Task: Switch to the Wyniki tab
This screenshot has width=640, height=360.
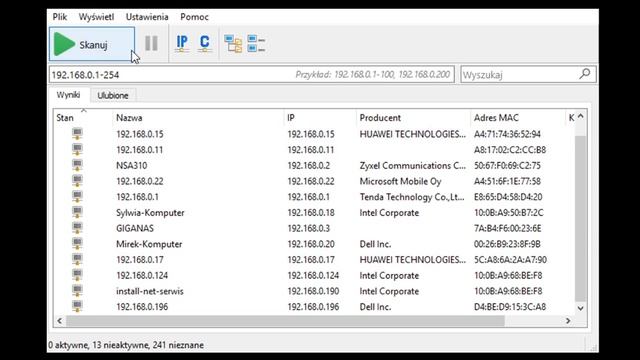Action: 68,95
